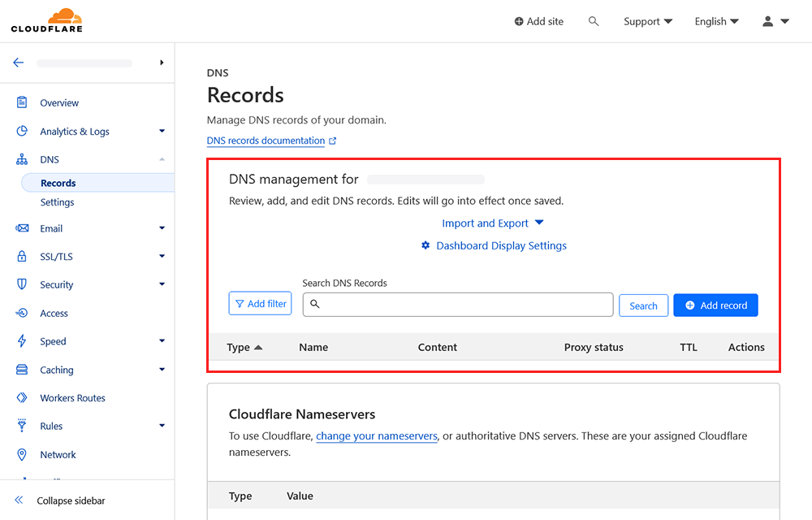This screenshot has height=520, width=812.
Task: Expand the SSL/TLS submenu arrow
Action: 162,256
